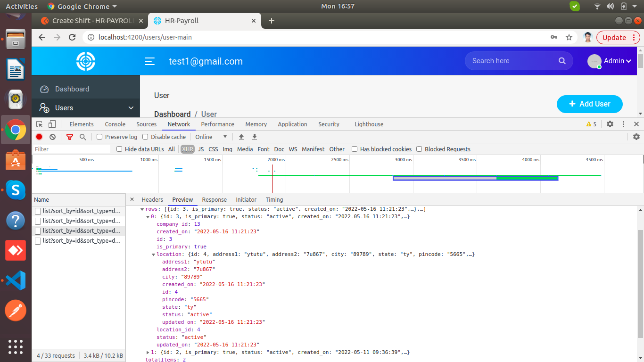
Task: Switch to the Console tab
Action: pyautogui.click(x=115, y=124)
